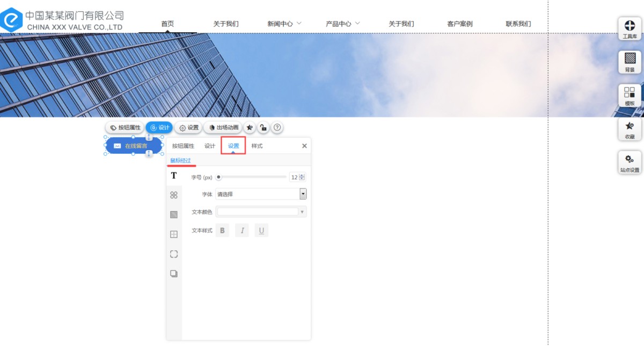Click the 字号 font size slider handle

click(x=219, y=177)
